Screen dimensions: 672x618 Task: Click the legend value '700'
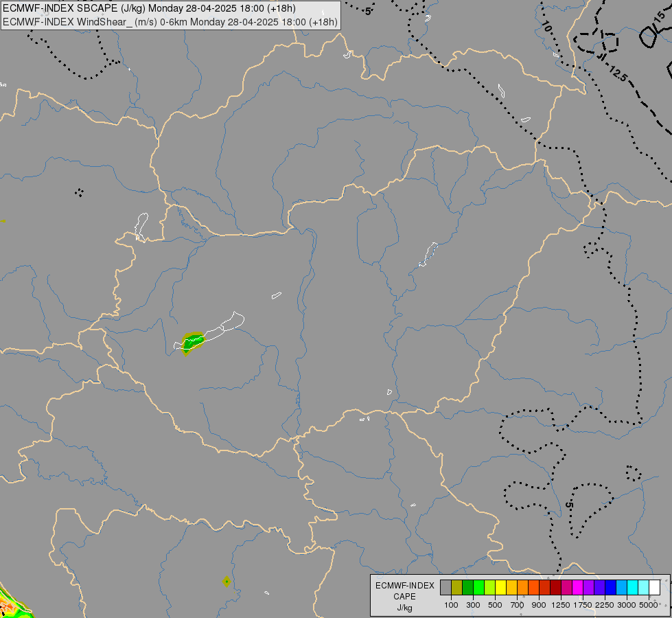pyautogui.click(x=518, y=605)
